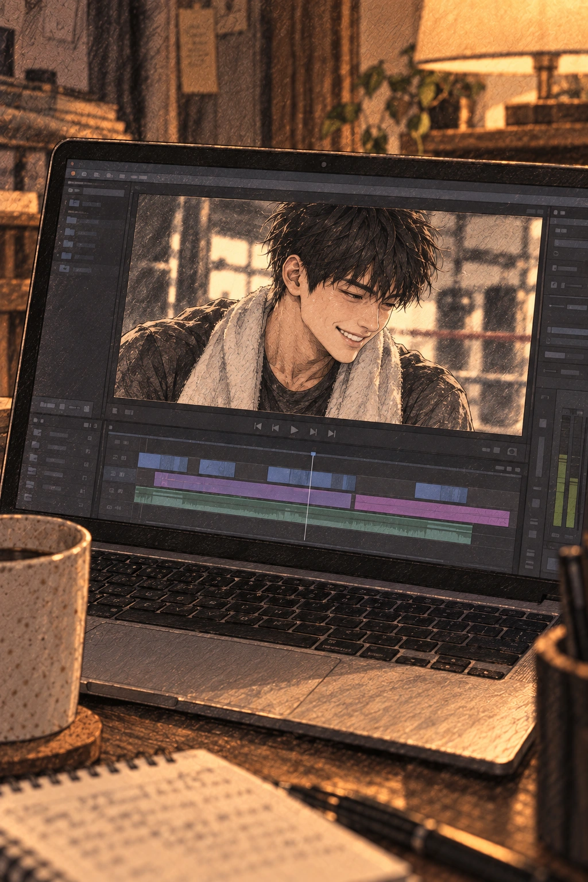Click the video preview in the program monitor

tap(328, 314)
